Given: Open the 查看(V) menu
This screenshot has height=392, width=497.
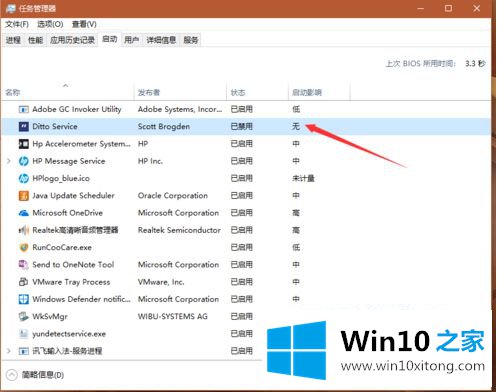Looking at the screenshot, I should click(x=84, y=24).
